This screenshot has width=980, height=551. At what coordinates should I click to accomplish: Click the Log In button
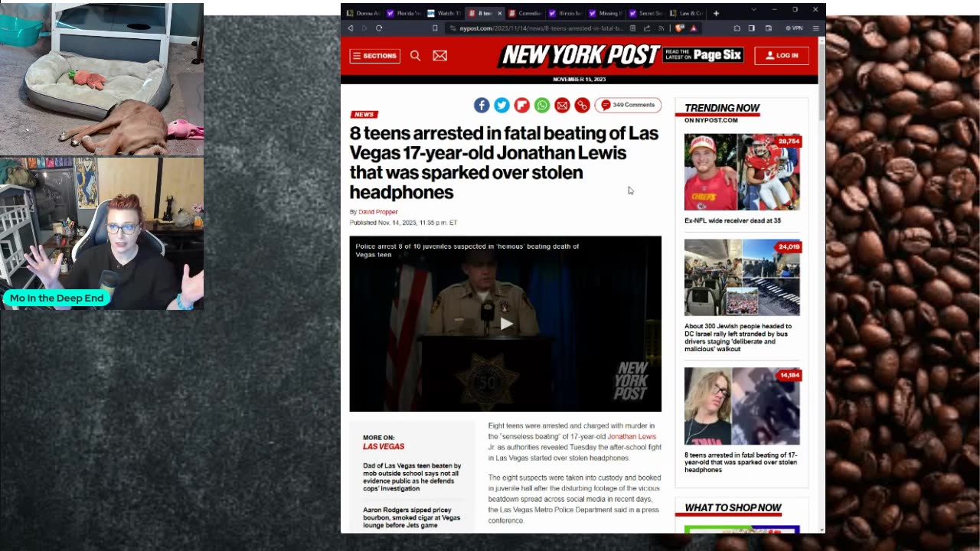782,56
